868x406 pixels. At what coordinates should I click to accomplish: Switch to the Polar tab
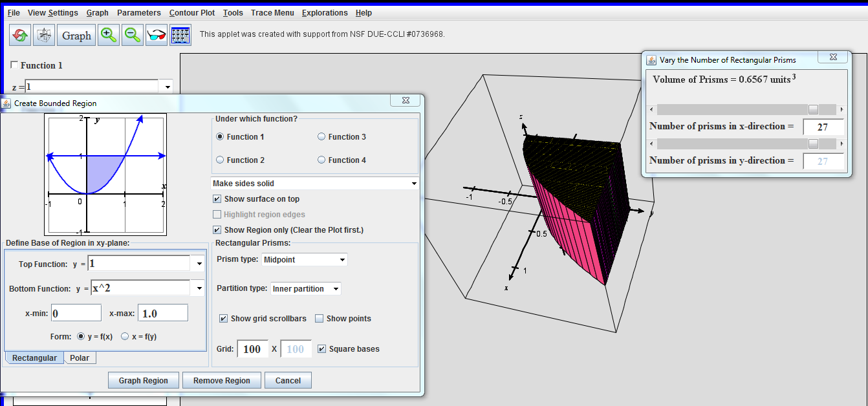(80, 358)
